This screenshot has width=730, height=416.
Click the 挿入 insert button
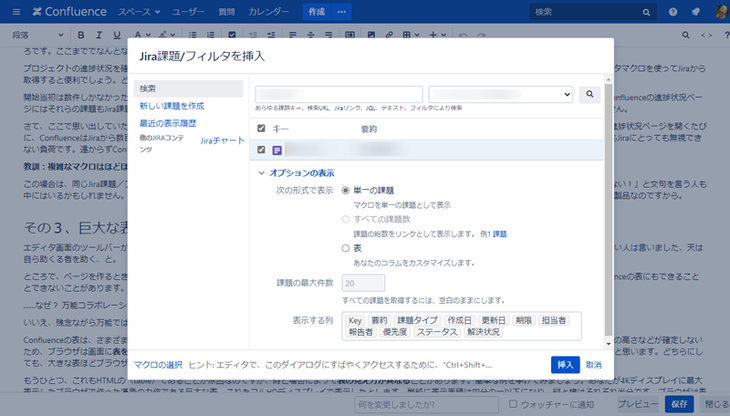pyautogui.click(x=565, y=365)
